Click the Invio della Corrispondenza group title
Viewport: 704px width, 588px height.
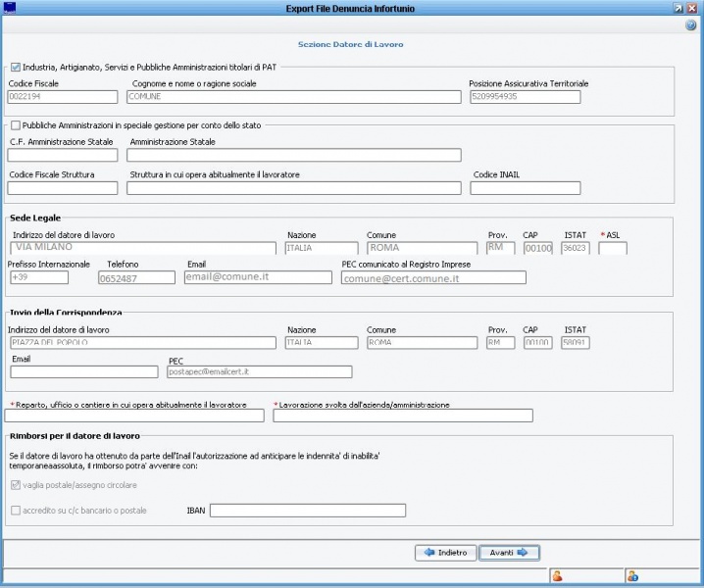(x=66, y=313)
